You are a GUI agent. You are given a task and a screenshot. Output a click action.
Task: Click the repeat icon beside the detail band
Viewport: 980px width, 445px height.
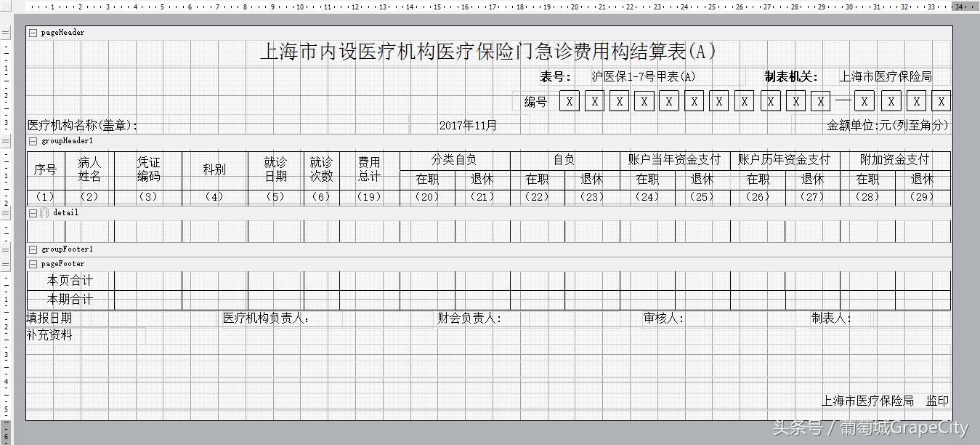click(44, 212)
